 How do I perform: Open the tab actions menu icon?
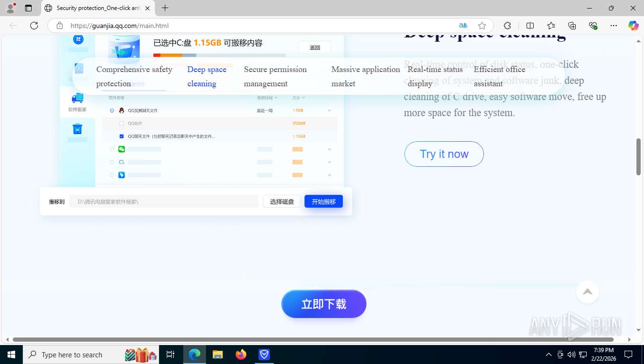tap(28, 8)
